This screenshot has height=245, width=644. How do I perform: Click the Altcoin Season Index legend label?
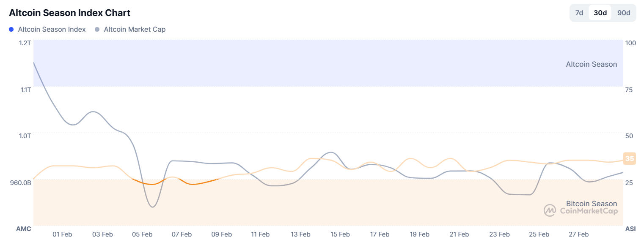(52, 30)
